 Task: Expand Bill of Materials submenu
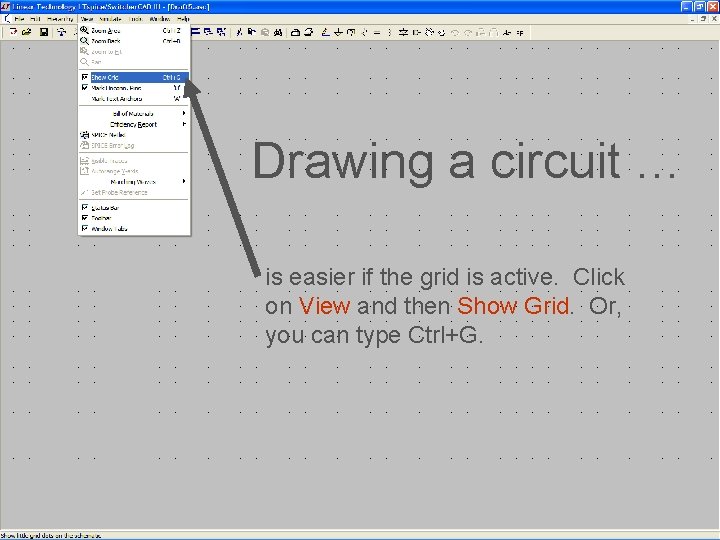tap(134, 113)
